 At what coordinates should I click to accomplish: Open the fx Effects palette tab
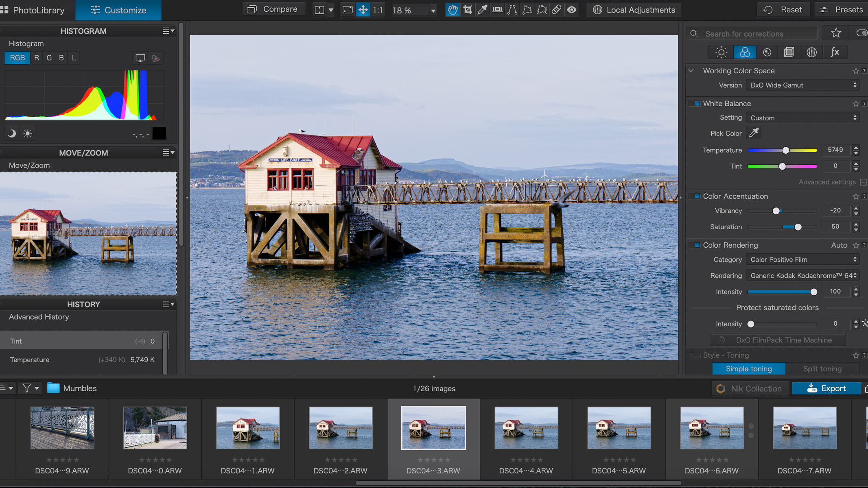pyautogui.click(x=835, y=52)
